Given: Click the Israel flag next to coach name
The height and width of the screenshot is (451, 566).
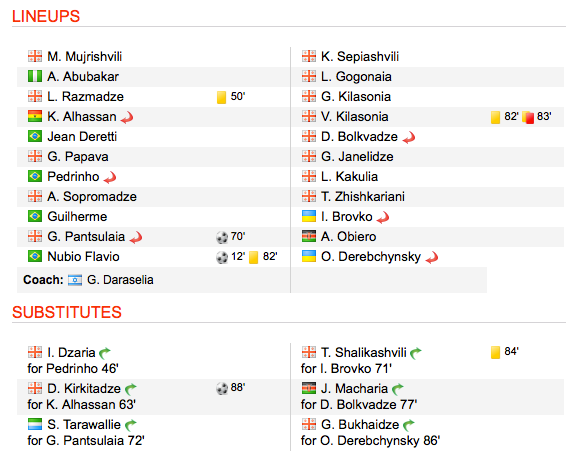Looking at the screenshot, I should [x=75, y=280].
